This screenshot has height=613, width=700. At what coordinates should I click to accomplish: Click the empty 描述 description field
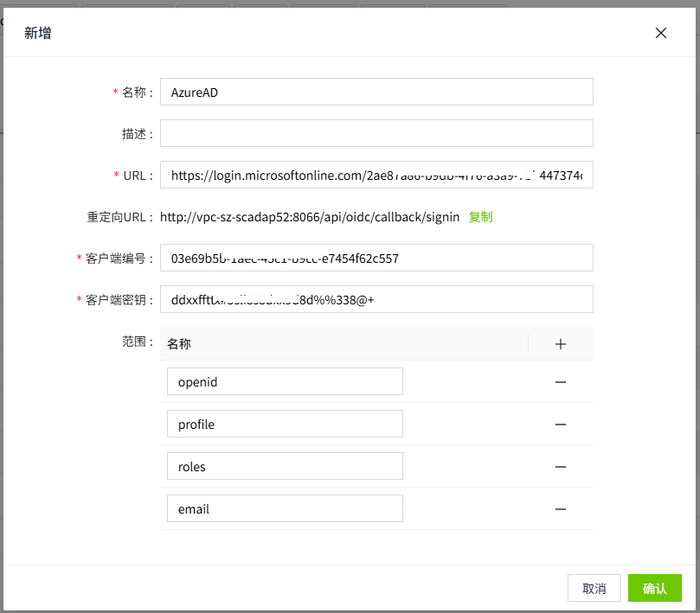(x=376, y=133)
